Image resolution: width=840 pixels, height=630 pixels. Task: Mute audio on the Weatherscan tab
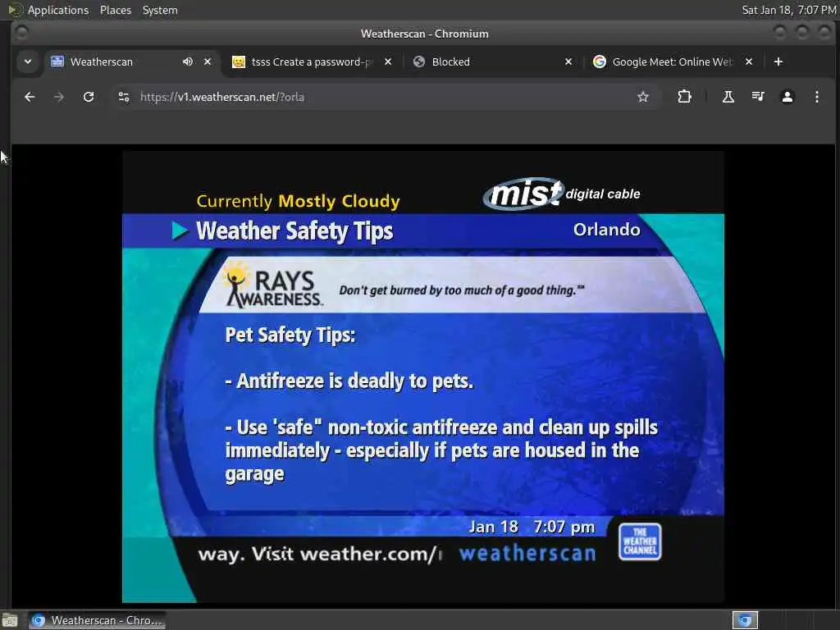click(x=188, y=62)
